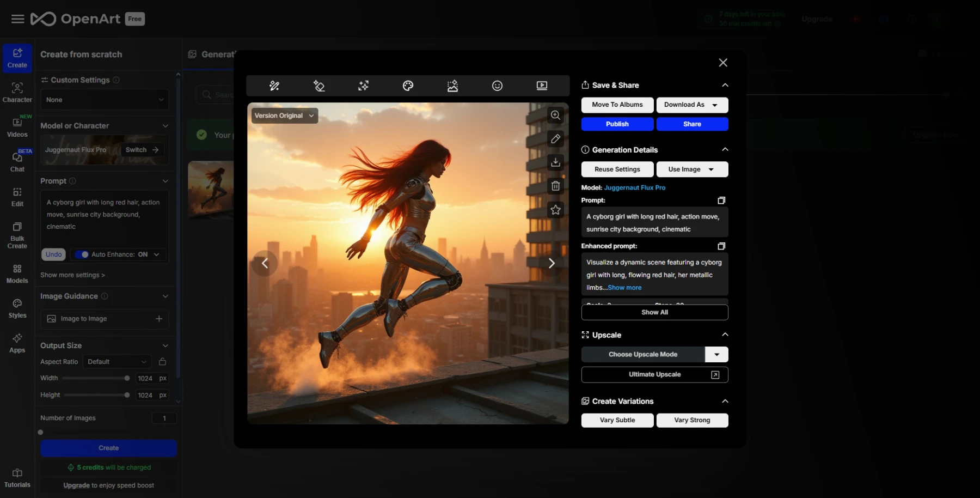The width and height of the screenshot is (980, 498).
Task: Favorite the image with star icon
Action: (x=555, y=210)
